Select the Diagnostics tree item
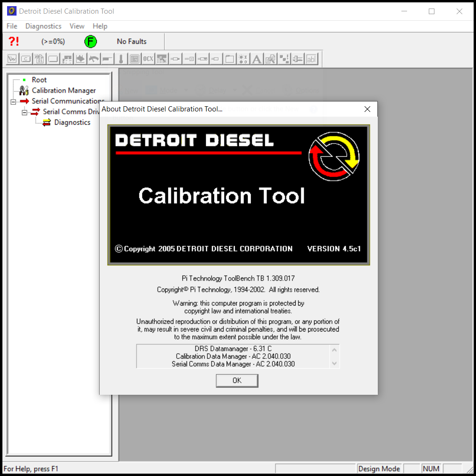 72,123
